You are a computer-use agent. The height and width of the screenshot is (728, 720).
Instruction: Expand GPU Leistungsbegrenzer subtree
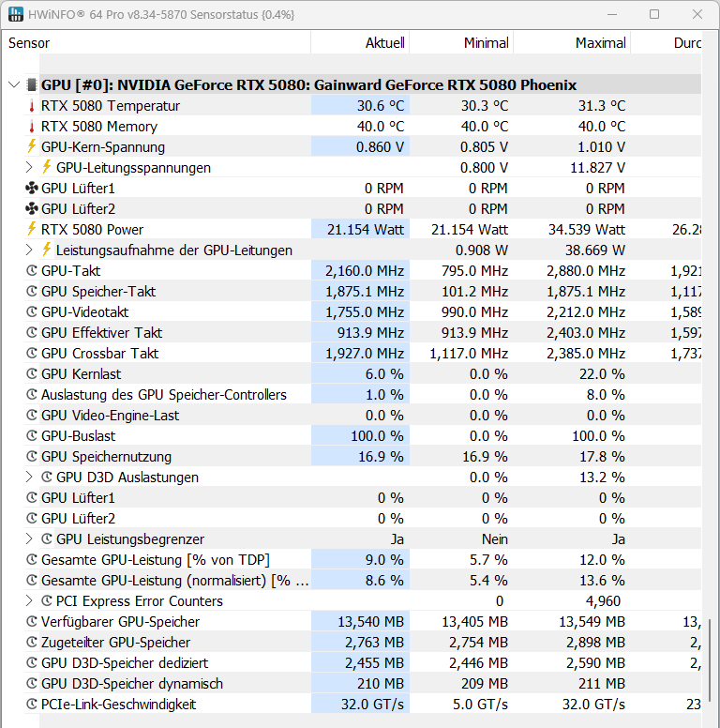29,539
